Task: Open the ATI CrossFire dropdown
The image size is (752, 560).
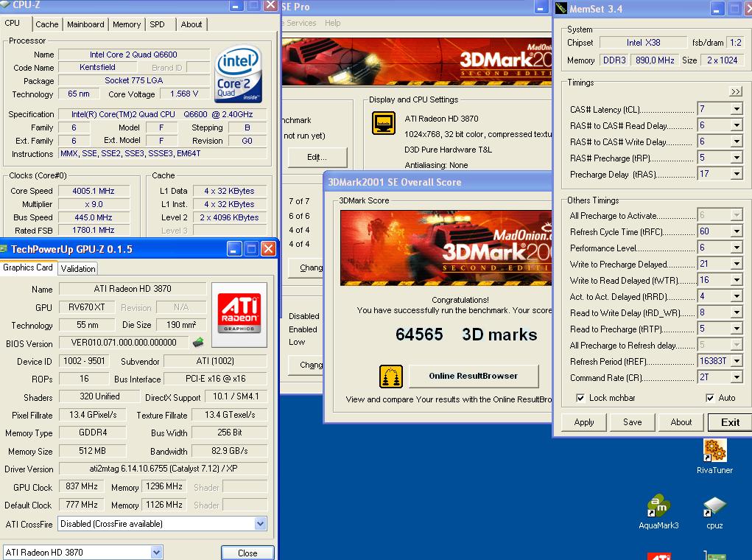Action: tap(261, 524)
